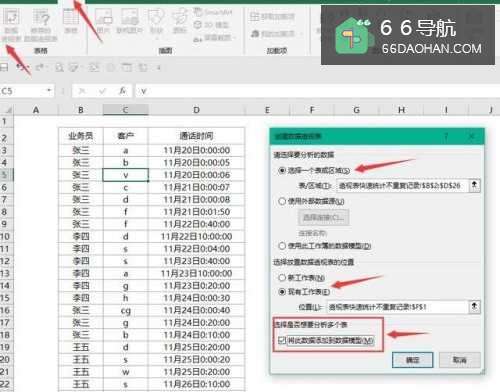Click the fx insert function icon

(x=123, y=91)
